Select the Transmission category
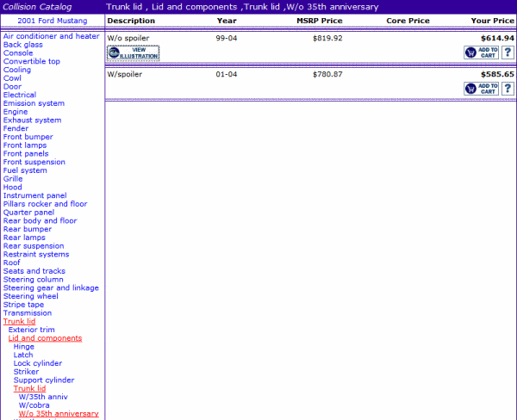Screen dimensions: 517x420 point(28,313)
